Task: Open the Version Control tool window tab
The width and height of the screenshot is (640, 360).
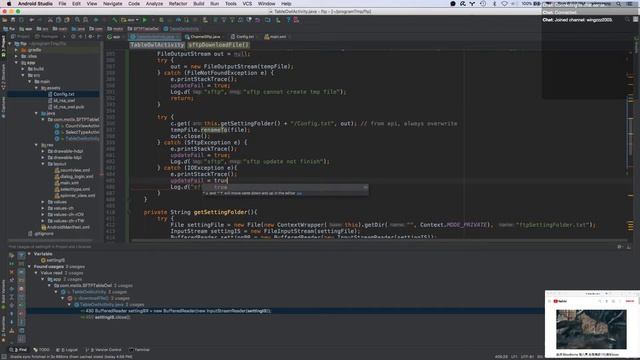Action: [103, 350]
